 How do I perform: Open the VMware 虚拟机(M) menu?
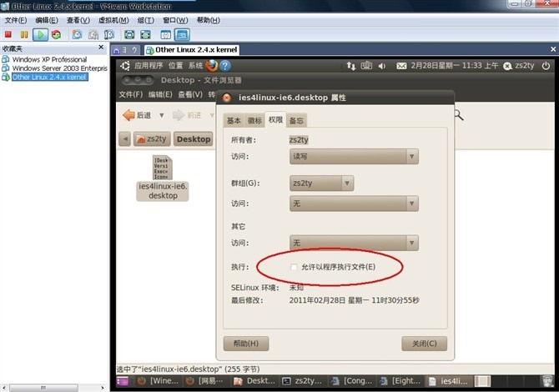coord(113,20)
